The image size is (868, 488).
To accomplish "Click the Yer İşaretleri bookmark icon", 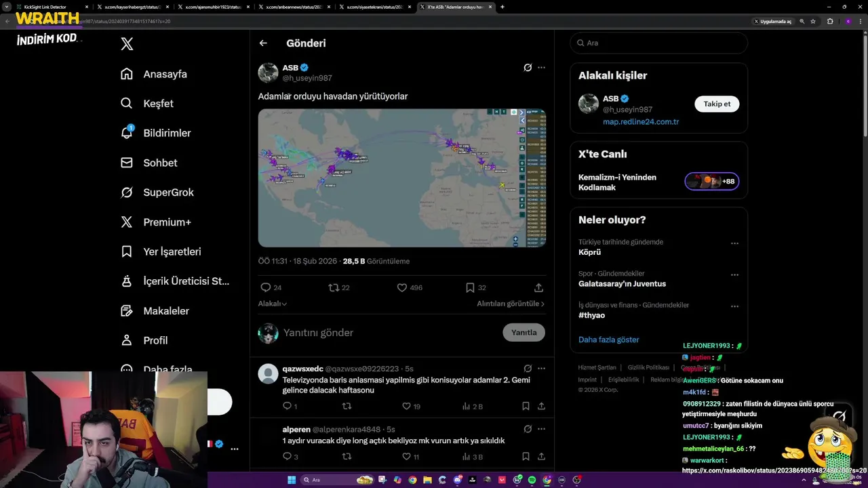I will tap(127, 251).
